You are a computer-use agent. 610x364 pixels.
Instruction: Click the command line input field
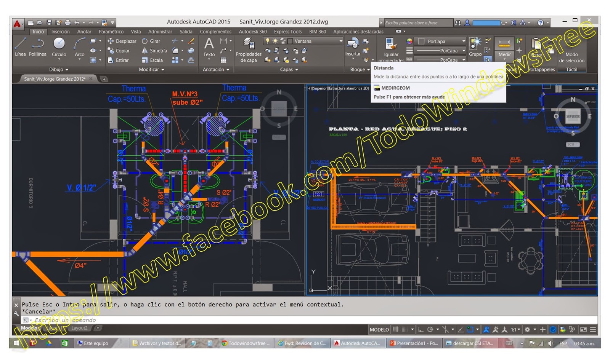tap(310, 320)
